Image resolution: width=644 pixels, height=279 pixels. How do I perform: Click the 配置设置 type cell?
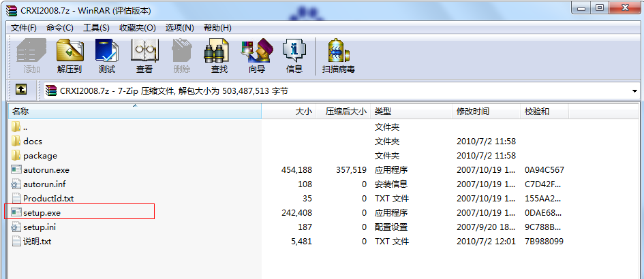coord(391,227)
